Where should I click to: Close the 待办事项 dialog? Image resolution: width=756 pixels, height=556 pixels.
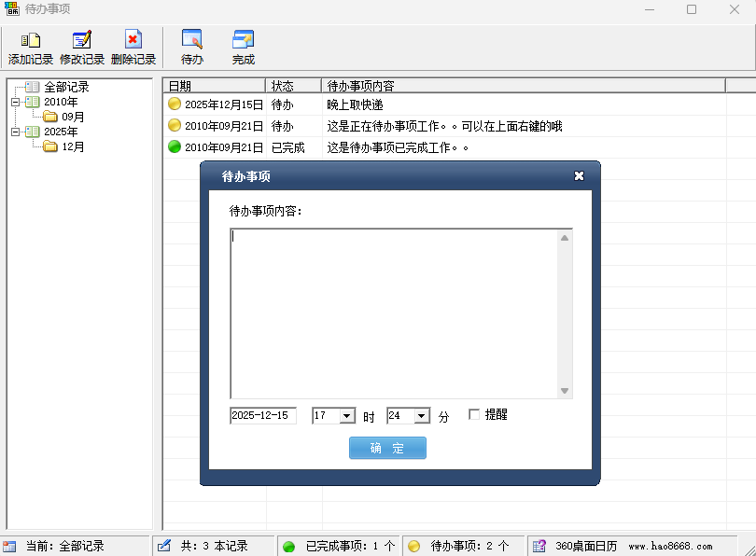579,175
